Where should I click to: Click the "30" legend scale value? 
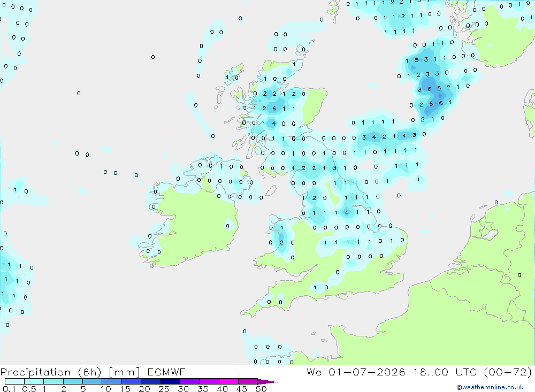coord(183,389)
